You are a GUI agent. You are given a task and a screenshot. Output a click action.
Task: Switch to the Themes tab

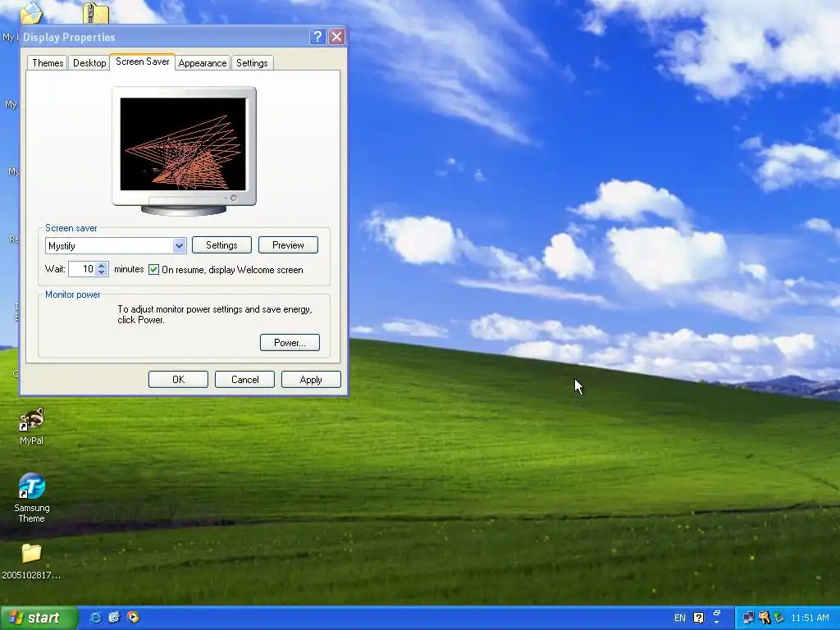(x=48, y=62)
